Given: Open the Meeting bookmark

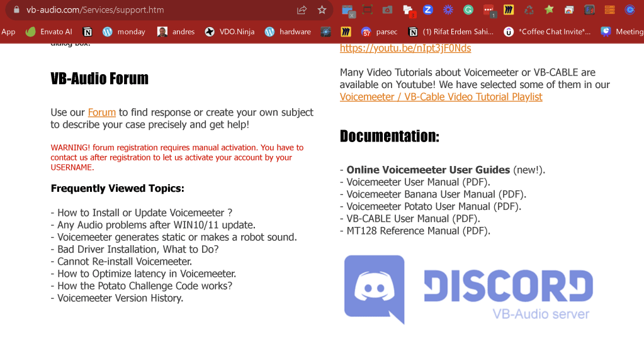Looking at the screenshot, I should pos(622,31).
